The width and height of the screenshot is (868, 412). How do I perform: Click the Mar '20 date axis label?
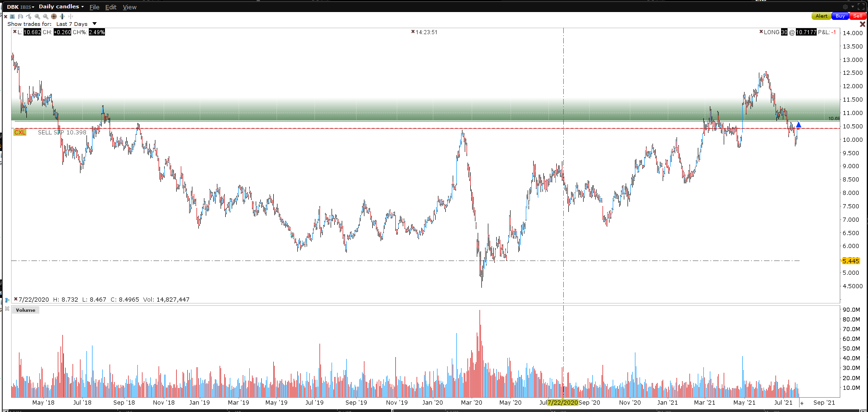[471, 402]
